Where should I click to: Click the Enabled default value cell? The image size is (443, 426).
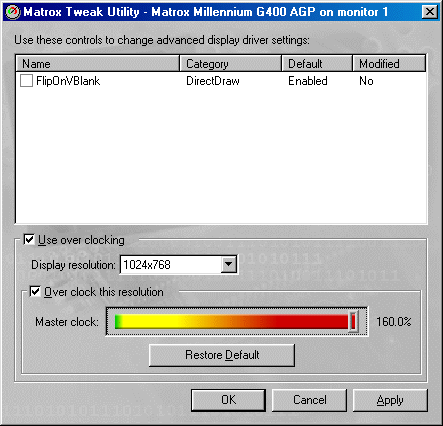click(308, 81)
